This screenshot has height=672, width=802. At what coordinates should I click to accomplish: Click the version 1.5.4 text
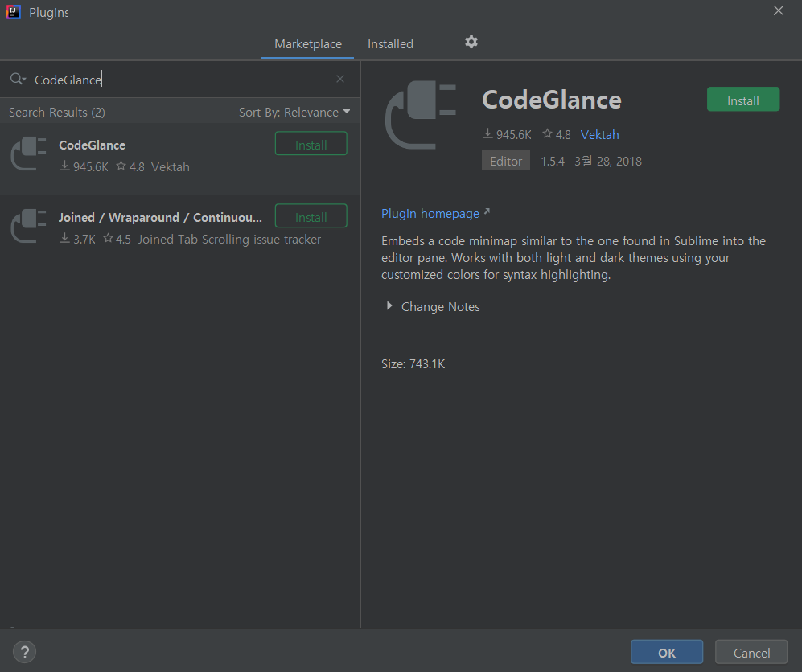point(553,161)
